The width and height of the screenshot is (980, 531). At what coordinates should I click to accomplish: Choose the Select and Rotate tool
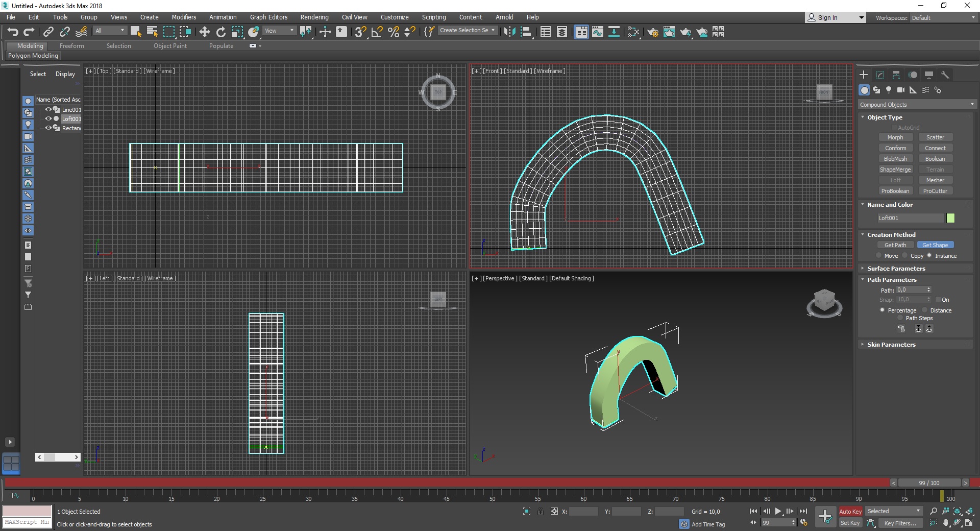[220, 32]
